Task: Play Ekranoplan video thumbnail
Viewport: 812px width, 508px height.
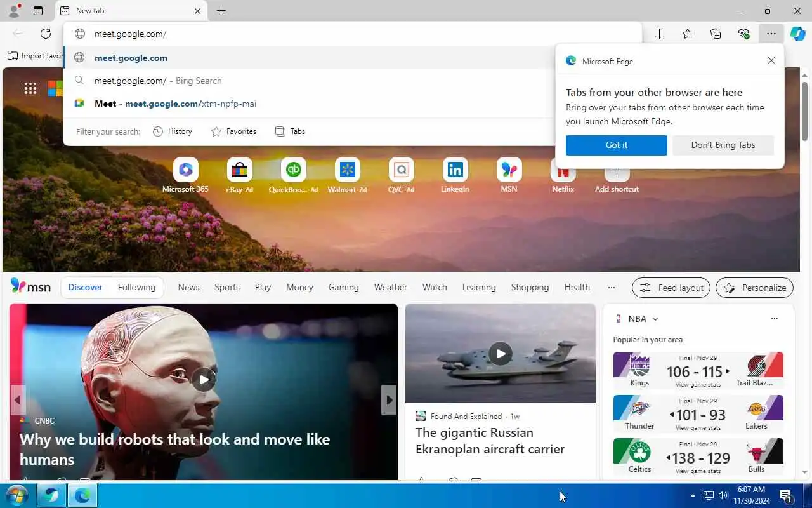Action: click(501, 354)
